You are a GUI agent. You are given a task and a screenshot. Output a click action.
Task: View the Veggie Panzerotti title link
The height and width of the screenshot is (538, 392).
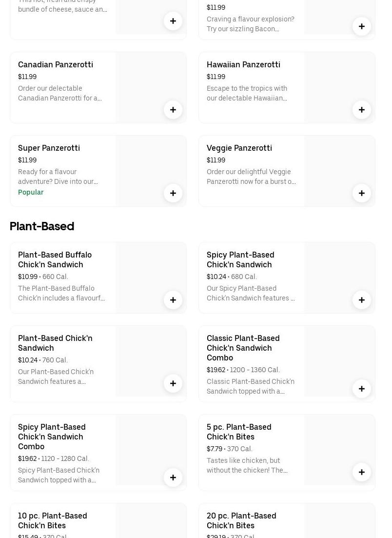click(239, 148)
